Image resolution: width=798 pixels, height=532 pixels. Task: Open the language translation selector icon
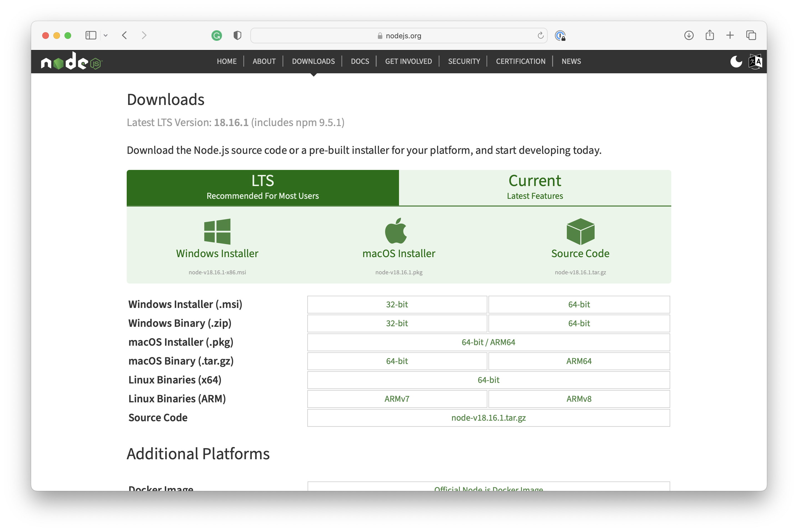click(x=755, y=61)
